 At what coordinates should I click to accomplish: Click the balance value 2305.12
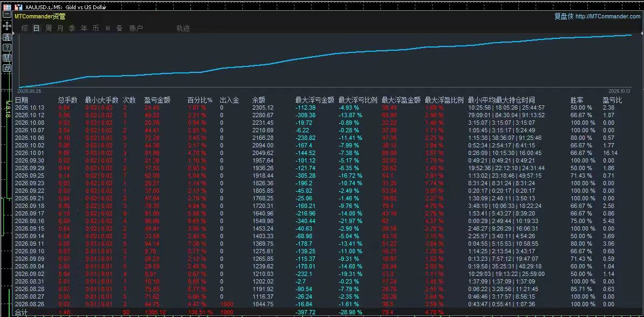click(x=263, y=107)
